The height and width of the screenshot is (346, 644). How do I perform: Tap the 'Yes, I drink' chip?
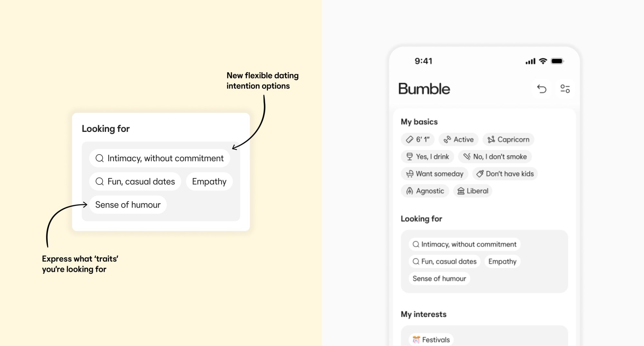click(427, 157)
